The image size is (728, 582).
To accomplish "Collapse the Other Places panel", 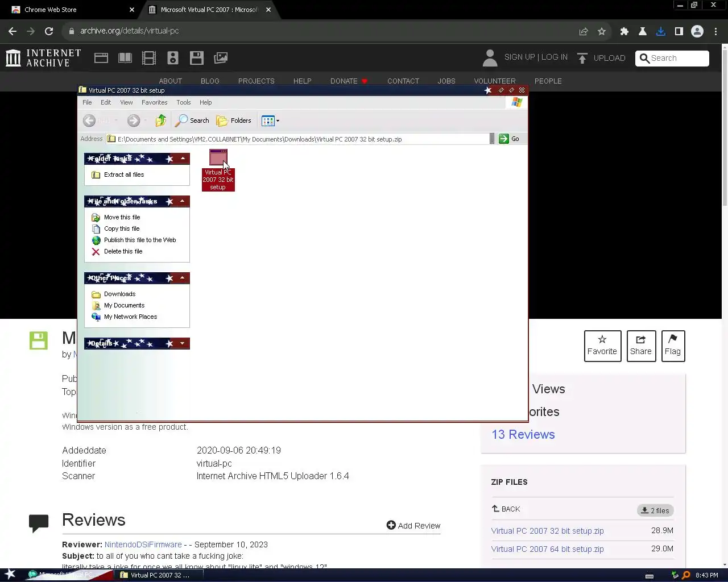I will 183,278.
